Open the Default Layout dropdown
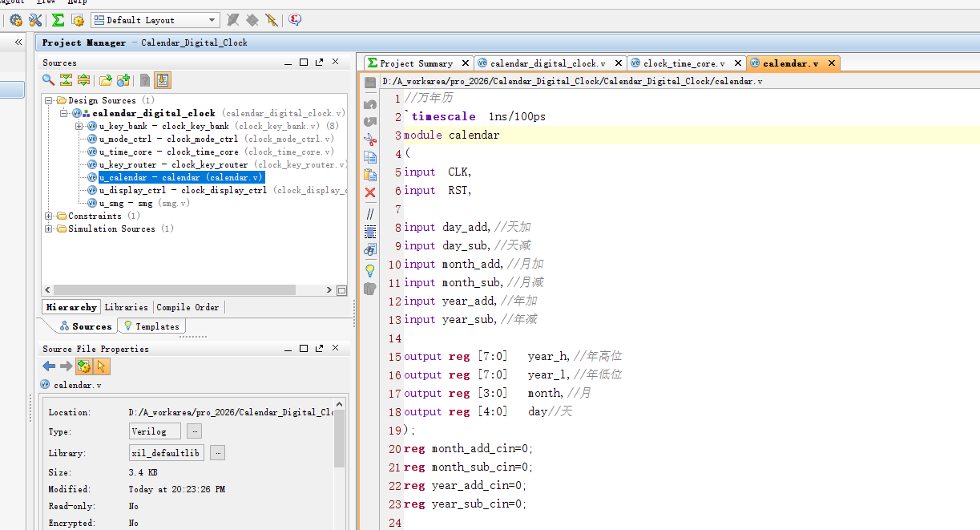The image size is (980, 530). click(155, 20)
